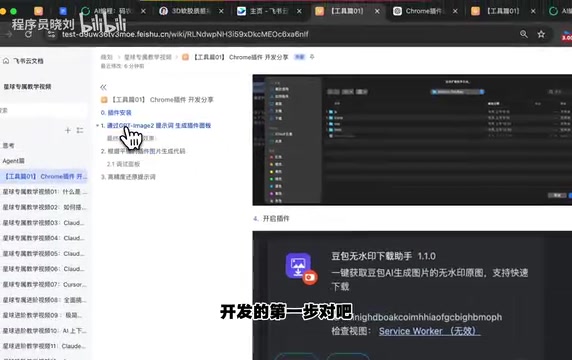Click the 星球专属教学视频 sidebar heading
The height and width of the screenshot is (360, 572).
click(x=27, y=87)
